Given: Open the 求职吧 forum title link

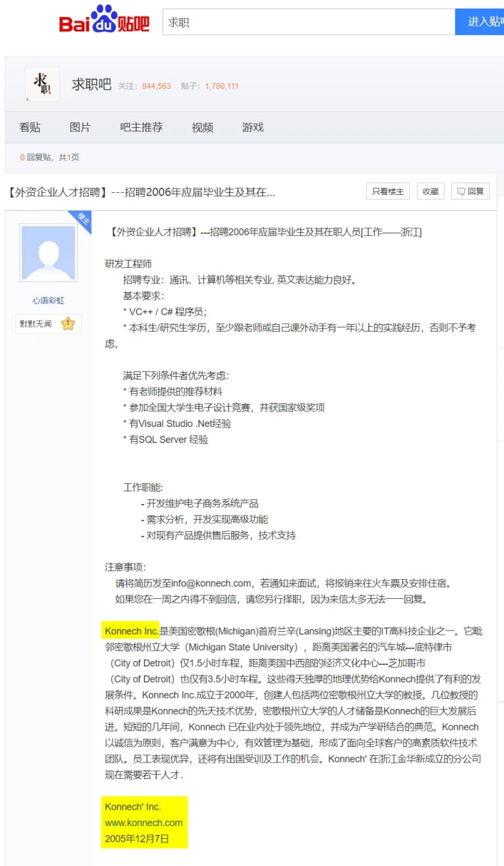Looking at the screenshot, I should [91, 85].
